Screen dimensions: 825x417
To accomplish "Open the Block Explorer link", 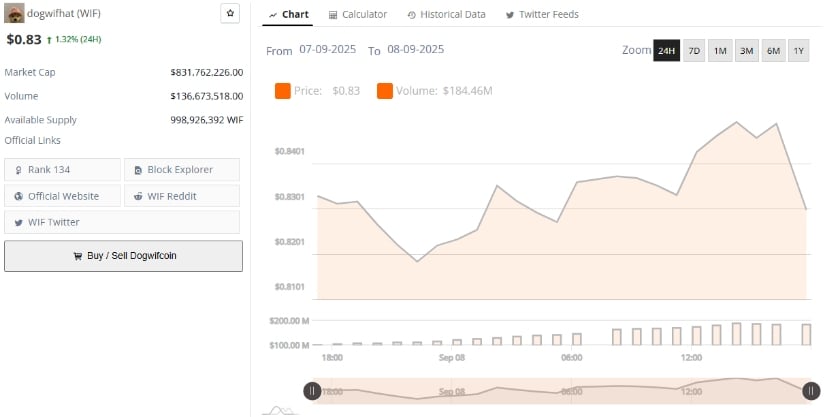I will point(182,170).
